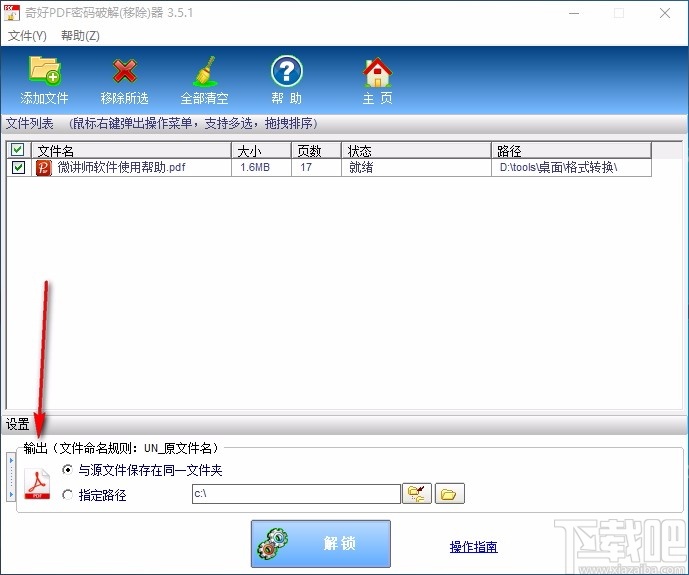Screen dimensions: 689x575
Task: Click the Clear All (全部清空) broom icon
Action: 205,71
